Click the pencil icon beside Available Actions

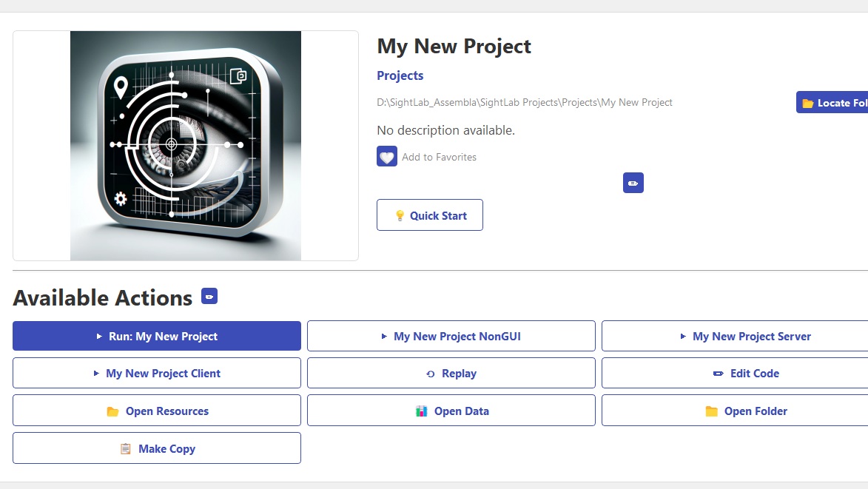tap(209, 297)
